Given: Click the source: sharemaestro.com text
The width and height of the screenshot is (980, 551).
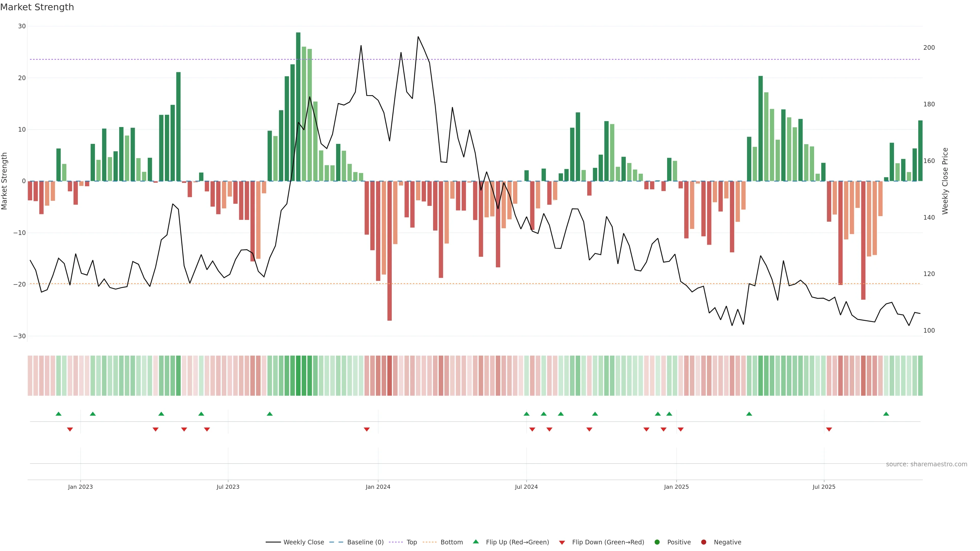Looking at the screenshot, I should coord(926,464).
